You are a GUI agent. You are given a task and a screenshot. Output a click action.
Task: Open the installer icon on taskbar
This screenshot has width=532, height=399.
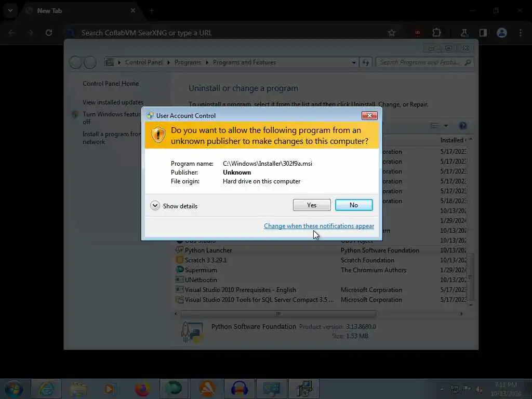[303, 389]
